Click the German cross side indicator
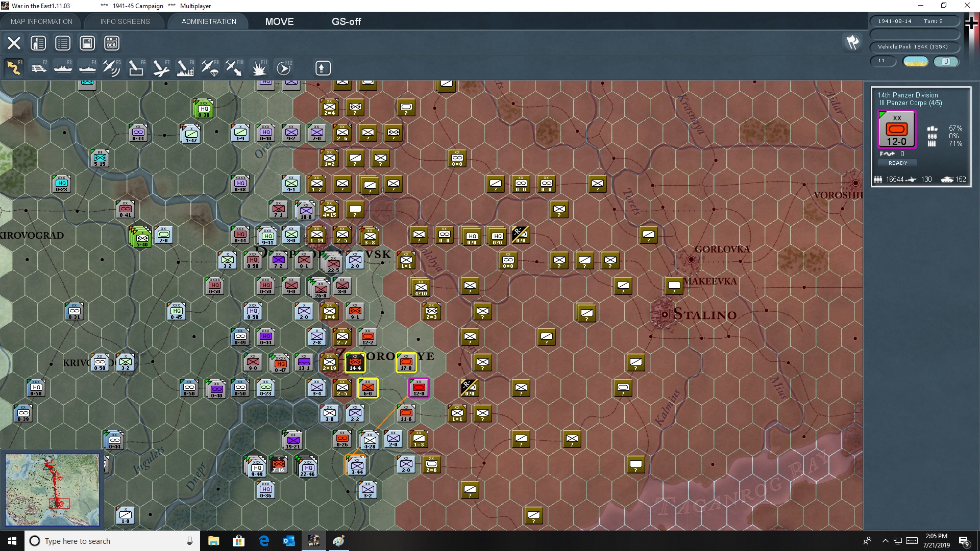980x551 pixels. pyautogui.click(x=971, y=23)
